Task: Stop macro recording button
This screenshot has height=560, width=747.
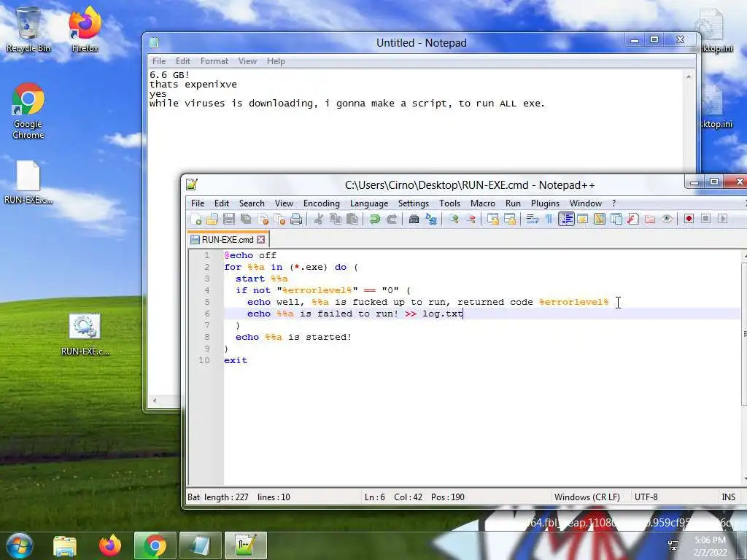Action: [705, 219]
